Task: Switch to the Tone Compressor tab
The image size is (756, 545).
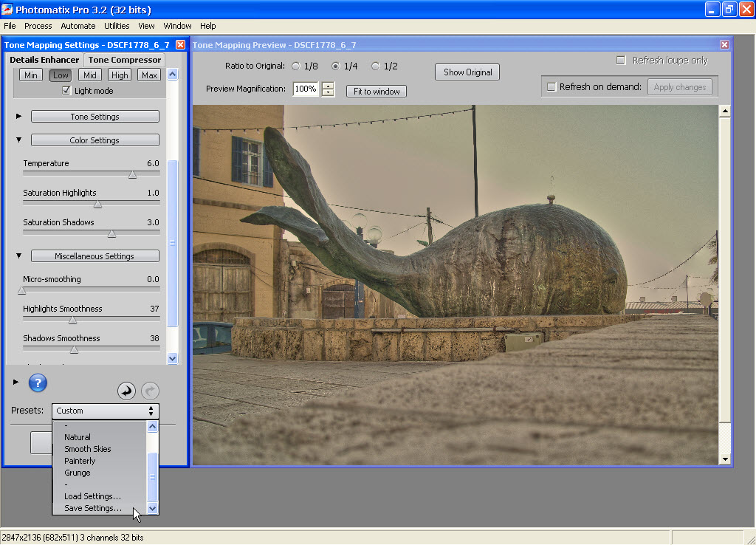Action: coord(124,60)
